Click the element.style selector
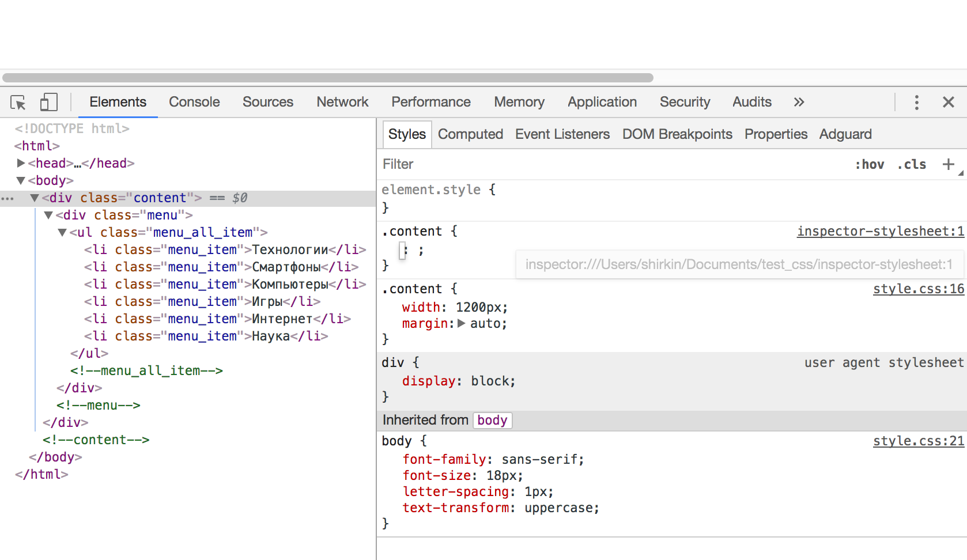967x560 pixels. 431,190
